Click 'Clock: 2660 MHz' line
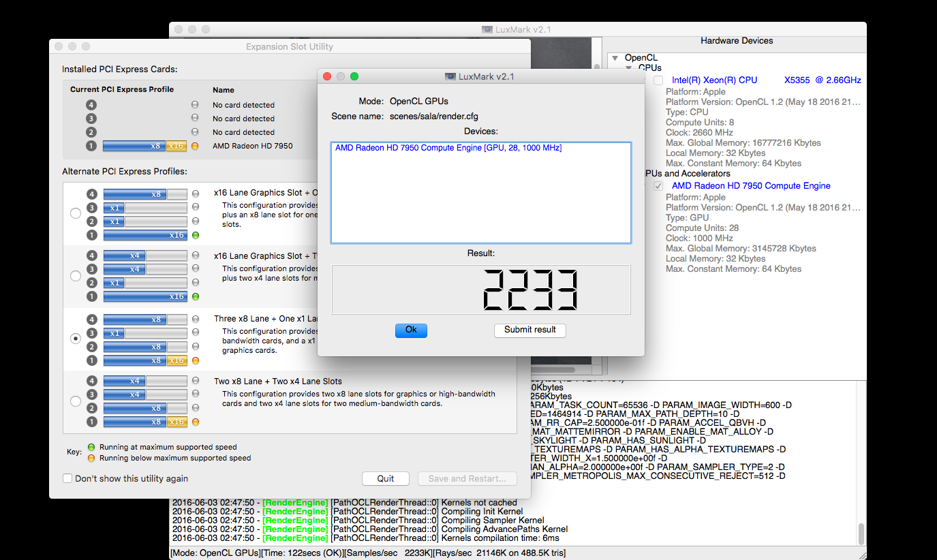 (x=699, y=133)
